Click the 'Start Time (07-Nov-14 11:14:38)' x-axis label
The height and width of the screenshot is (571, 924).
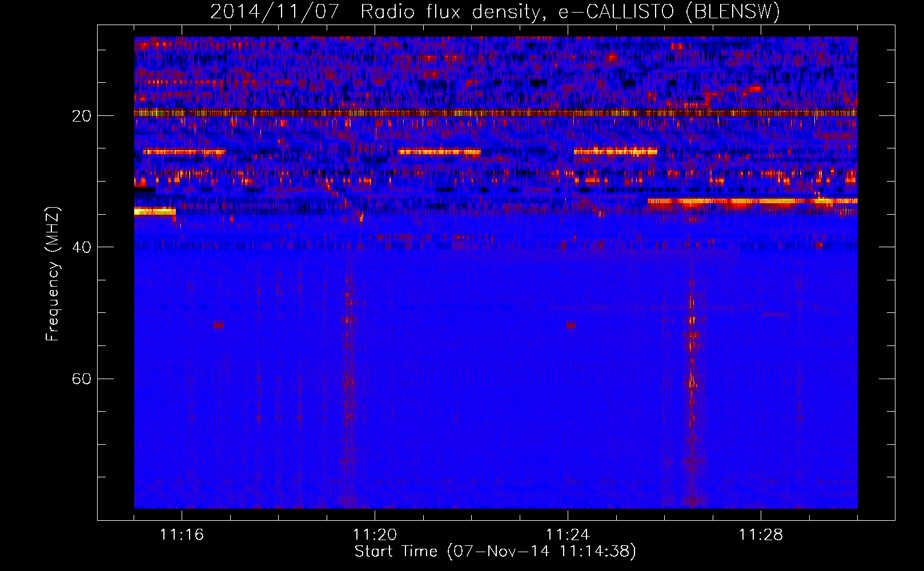pos(495,552)
